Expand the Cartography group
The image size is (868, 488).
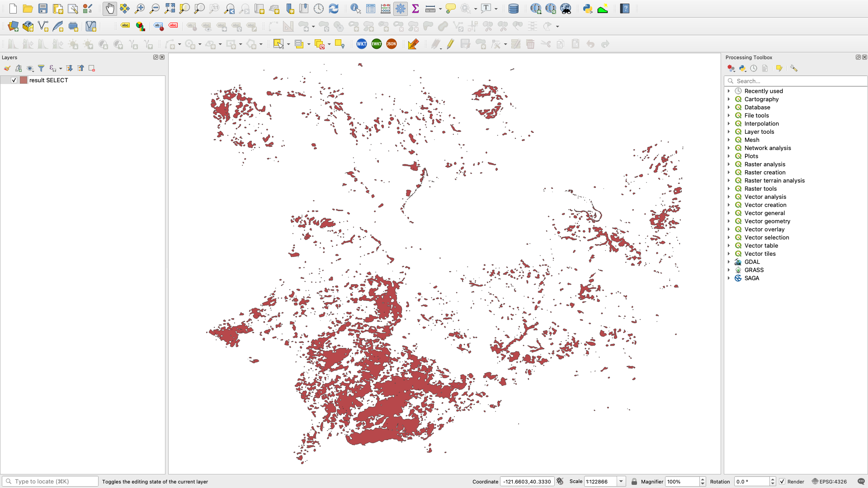pos(729,99)
